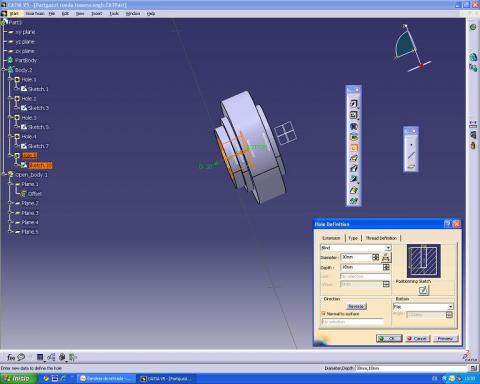The image size is (480, 384).
Task: Click the Depth value input field
Action: tap(361, 267)
